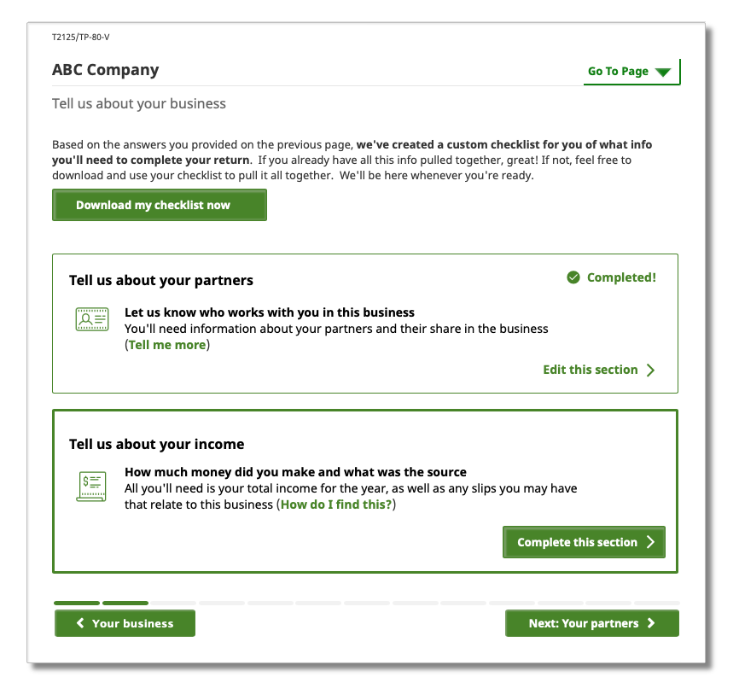Click the Tell us about your partners heading

click(x=161, y=280)
